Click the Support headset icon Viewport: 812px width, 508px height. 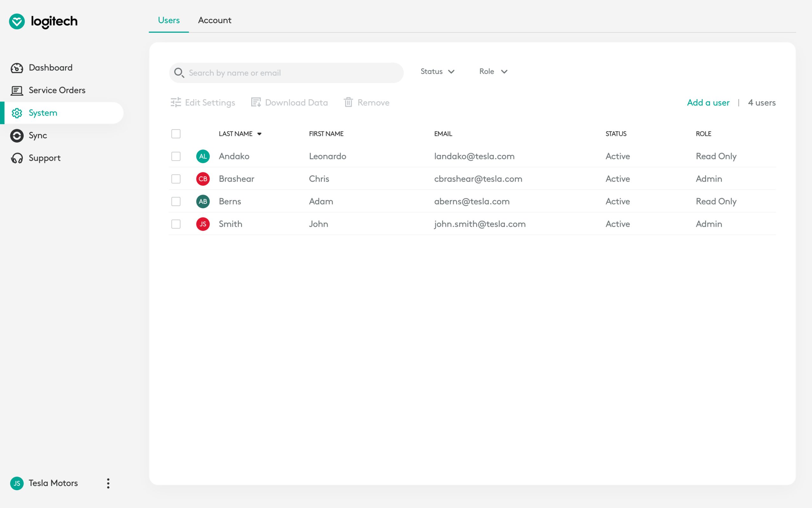[17, 158]
